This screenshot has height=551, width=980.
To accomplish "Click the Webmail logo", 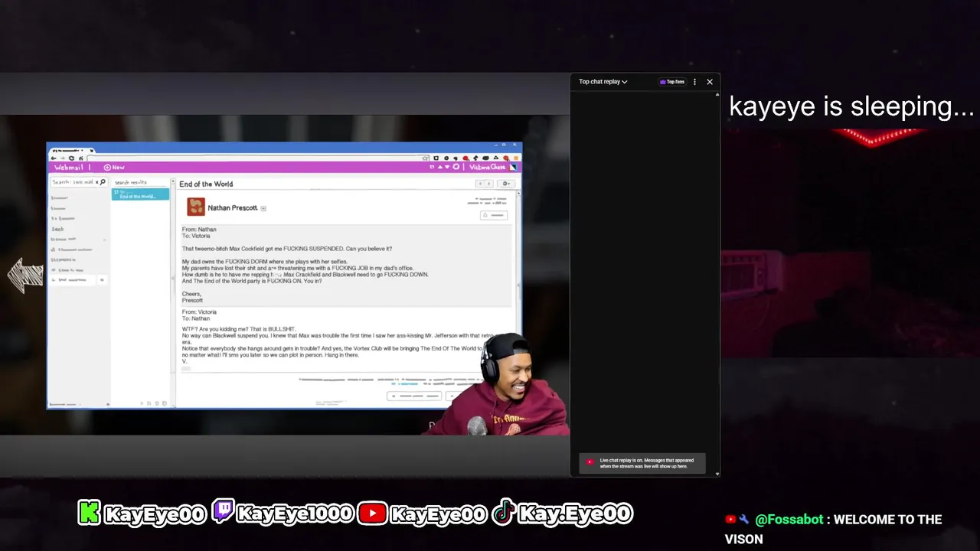I will point(69,167).
